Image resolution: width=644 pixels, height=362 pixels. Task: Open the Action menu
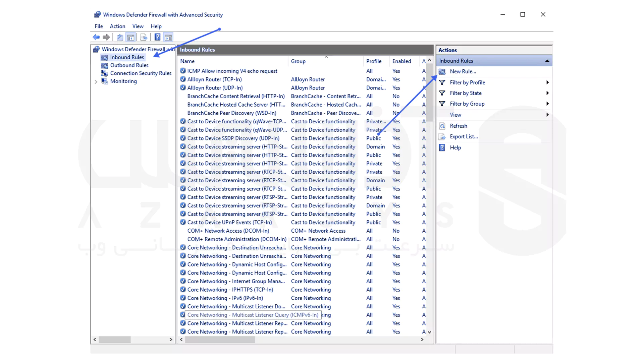tap(117, 26)
